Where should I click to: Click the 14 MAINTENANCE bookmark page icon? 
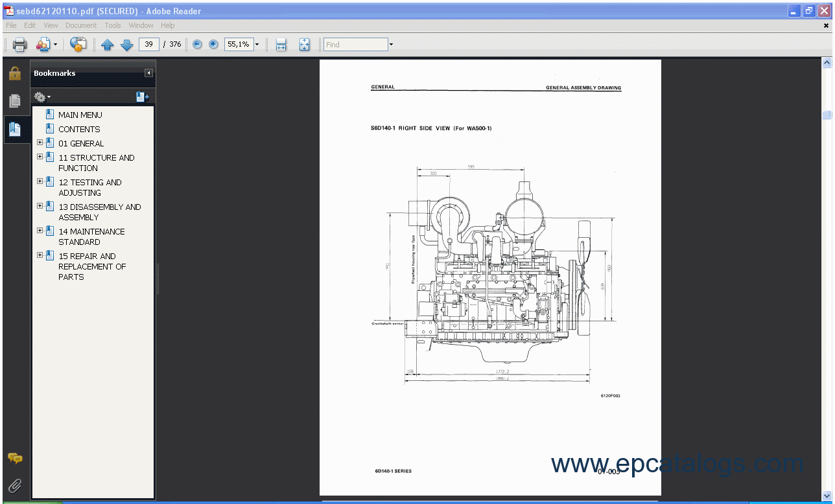click(50, 231)
